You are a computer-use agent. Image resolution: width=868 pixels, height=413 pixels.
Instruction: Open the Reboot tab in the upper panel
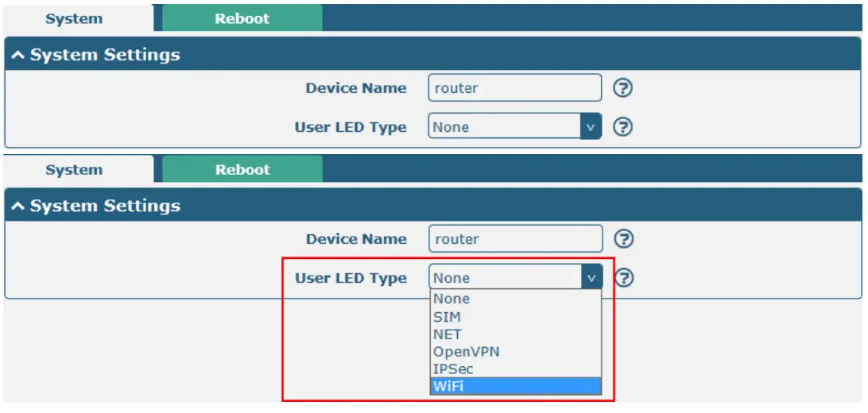pos(242,18)
